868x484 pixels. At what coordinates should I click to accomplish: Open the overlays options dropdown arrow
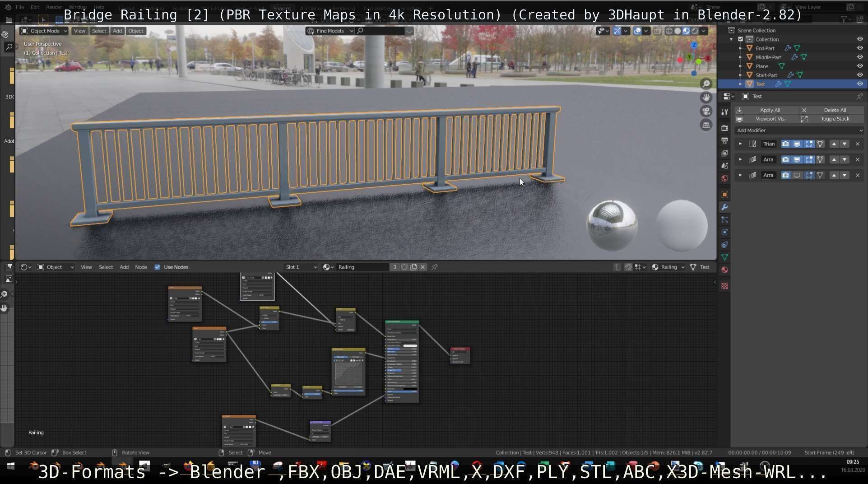coord(646,31)
